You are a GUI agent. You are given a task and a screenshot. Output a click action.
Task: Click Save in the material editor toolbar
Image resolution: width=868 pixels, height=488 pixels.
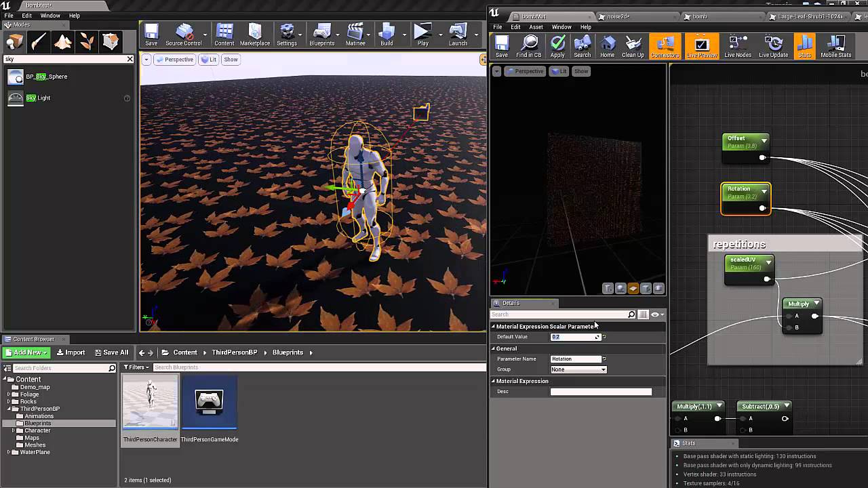[x=502, y=47]
